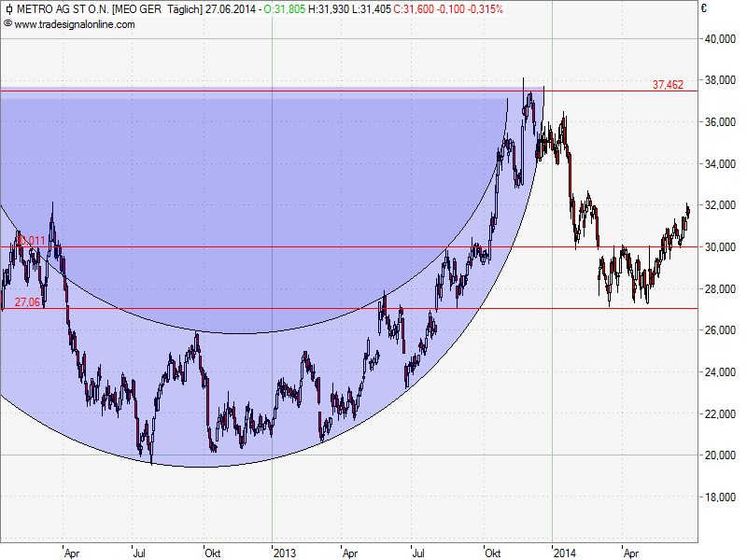Open the www.tradesignalonline.com link
The width and height of the screenshot is (747, 560).
(75, 24)
